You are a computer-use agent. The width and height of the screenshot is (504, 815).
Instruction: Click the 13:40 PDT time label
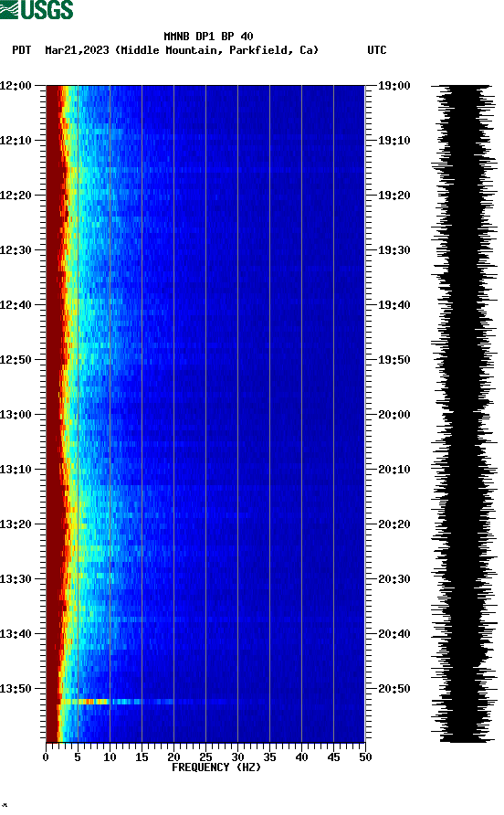pos(16,634)
